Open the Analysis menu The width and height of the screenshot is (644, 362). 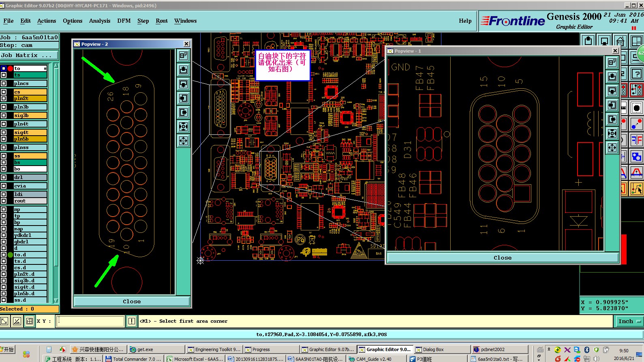point(100,21)
